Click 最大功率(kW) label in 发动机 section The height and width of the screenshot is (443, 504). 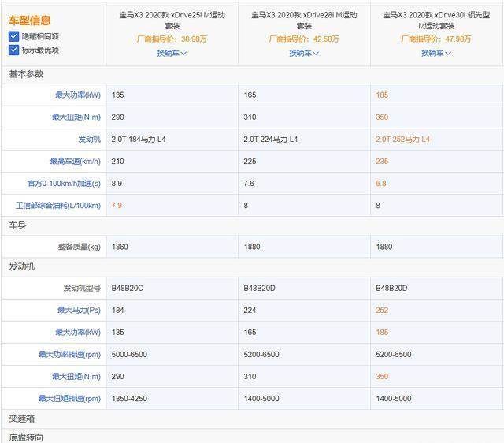pyautogui.click(x=78, y=333)
